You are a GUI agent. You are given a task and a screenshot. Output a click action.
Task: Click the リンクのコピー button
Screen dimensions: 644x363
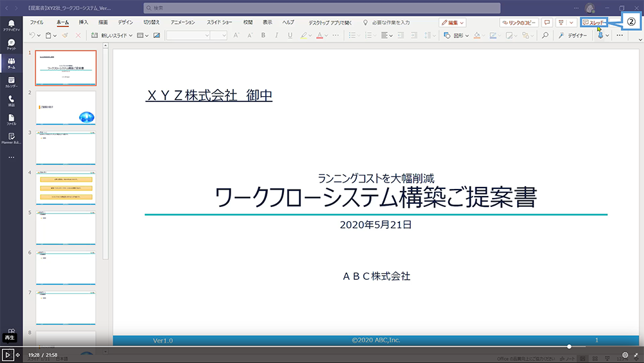518,23
